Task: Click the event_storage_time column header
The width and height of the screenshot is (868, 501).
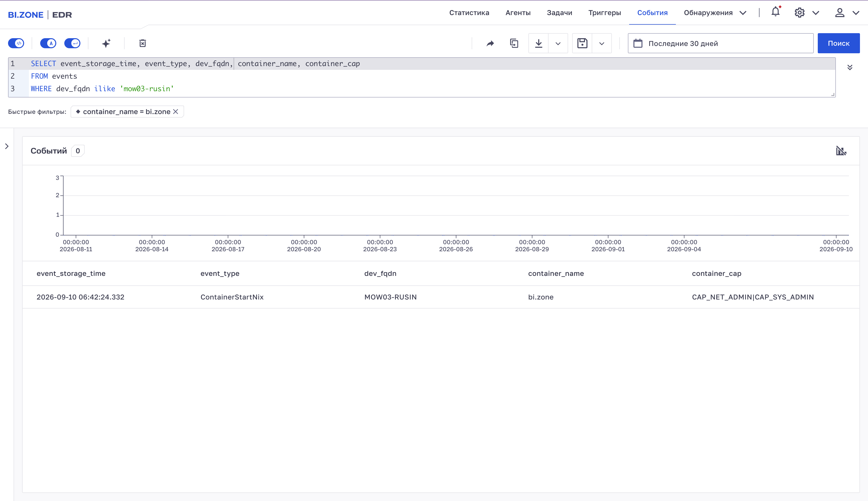Action: pyautogui.click(x=71, y=274)
